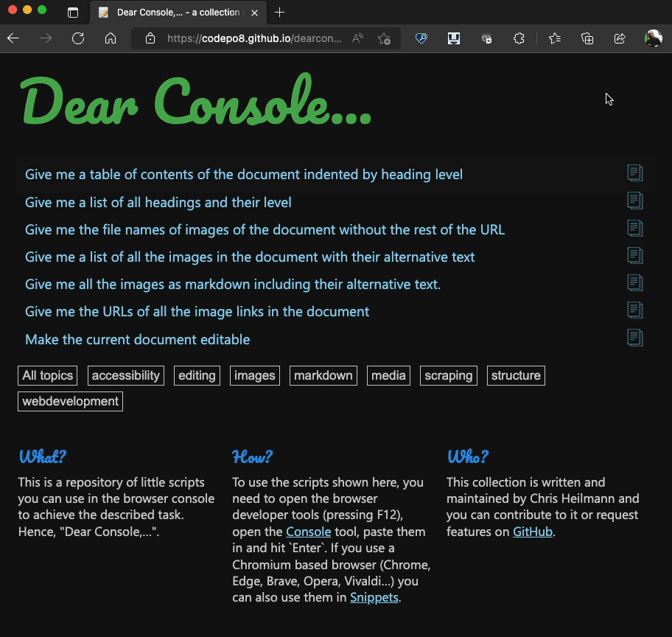The image size is (672, 637).
Task: Copy the table of contents script
Action: click(634, 173)
